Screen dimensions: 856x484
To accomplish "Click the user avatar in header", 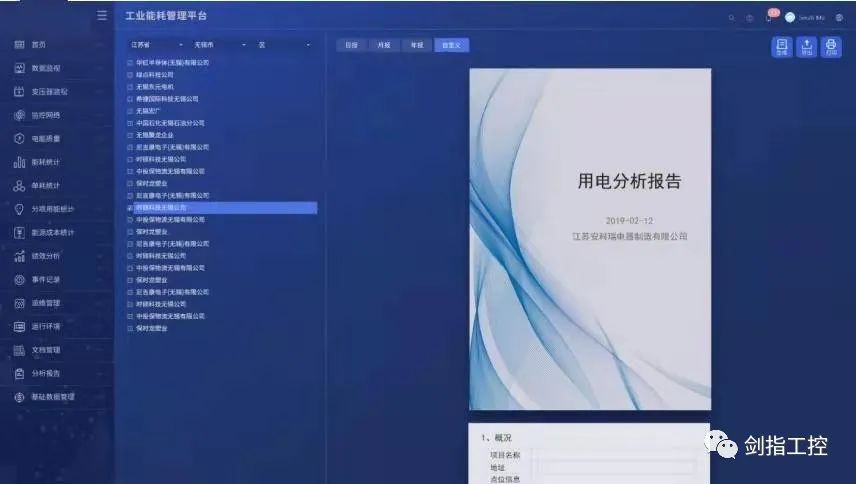I will click(x=790, y=17).
